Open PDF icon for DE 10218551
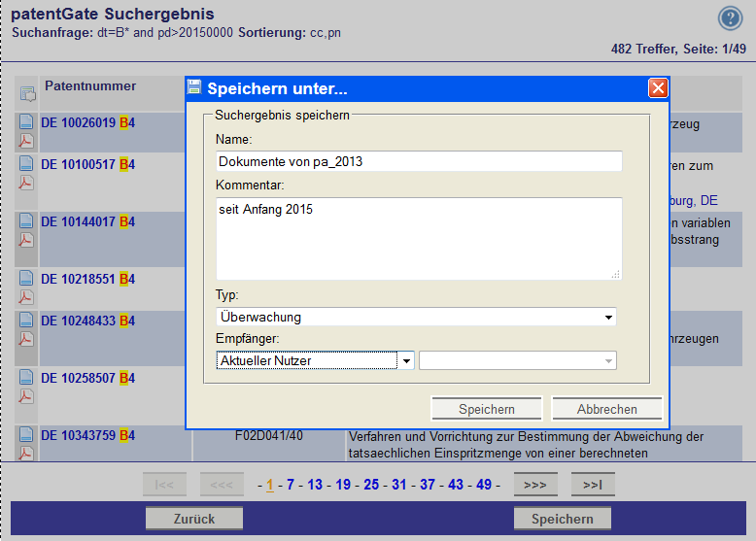The width and height of the screenshot is (756, 541). click(x=26, y=297)
